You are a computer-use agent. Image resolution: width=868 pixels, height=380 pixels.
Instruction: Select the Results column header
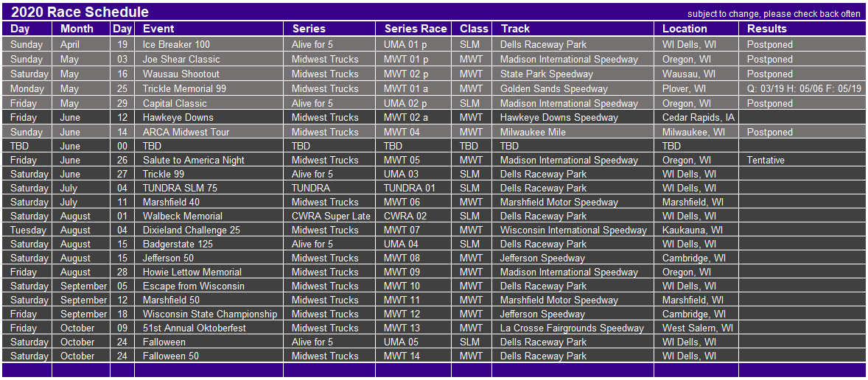pos(802,29)
